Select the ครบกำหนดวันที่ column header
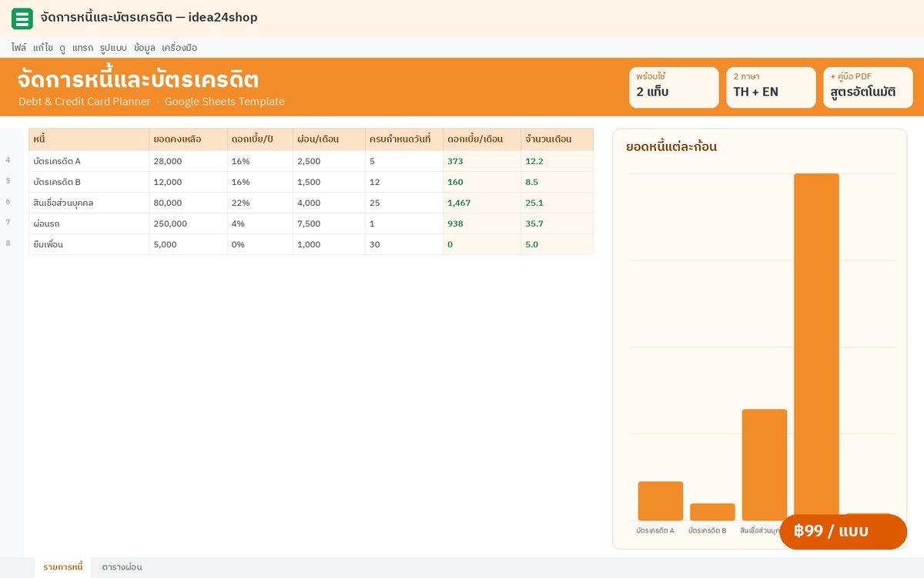 pyautogui.click(x=404, y=139)
